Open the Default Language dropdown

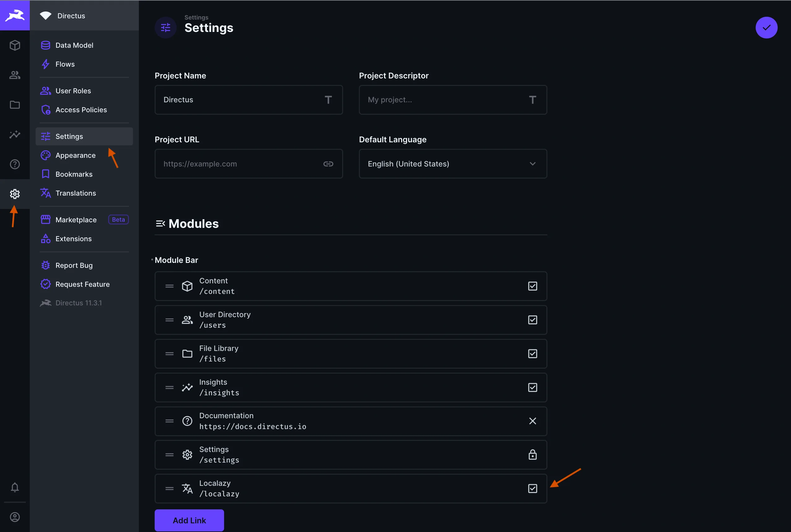click(453, 164)
